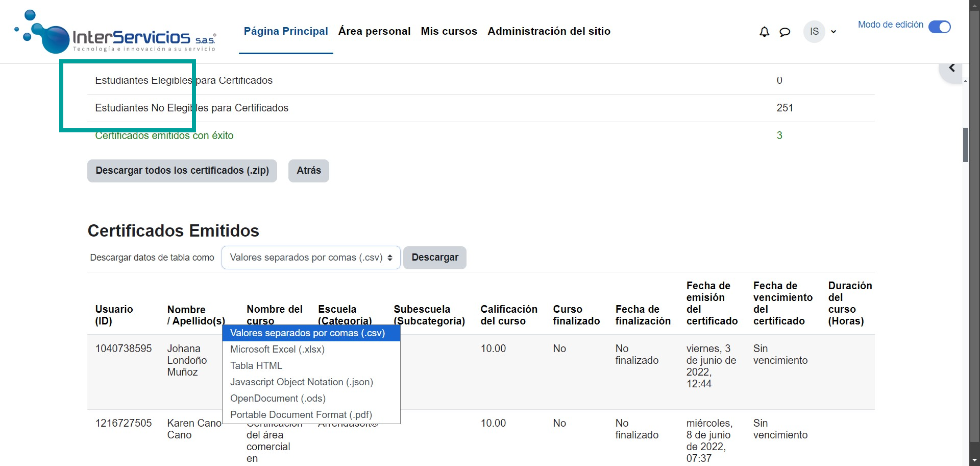
Task: Select OpenDocument (.ods) format
Action: click(278, 399)
